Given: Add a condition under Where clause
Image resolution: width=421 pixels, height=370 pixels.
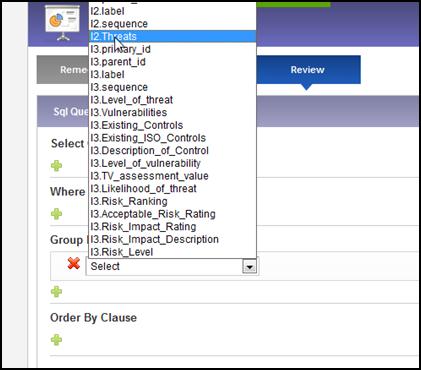Looking at the screenshot, I should (56, 214).
